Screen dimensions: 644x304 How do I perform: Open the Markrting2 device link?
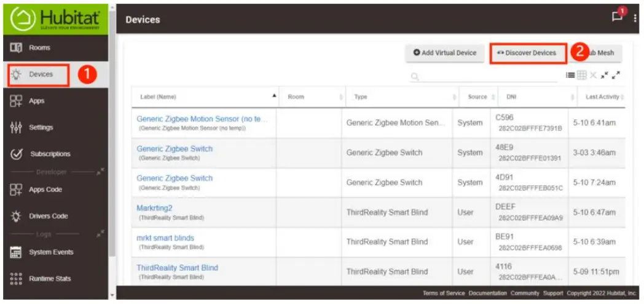(154, 208)
